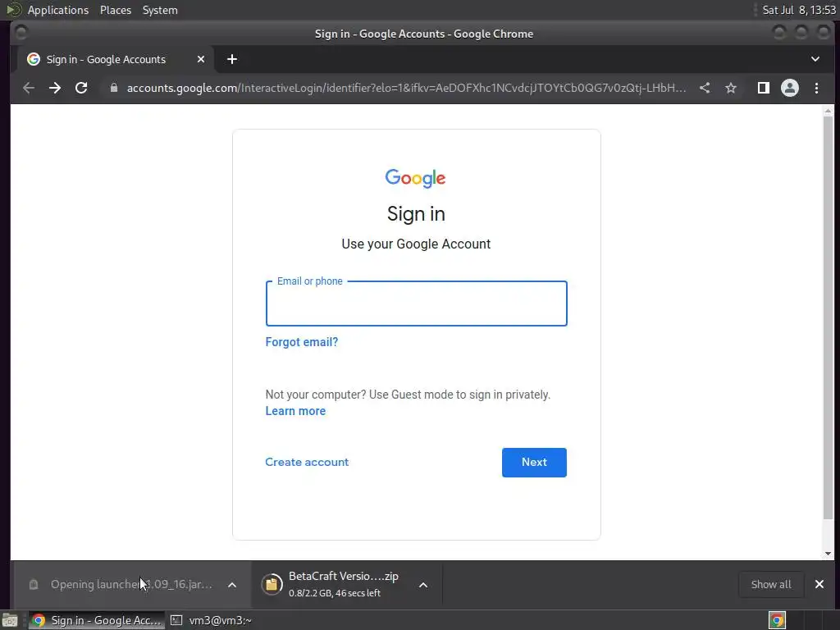
Task: Open the Learn more link
Action: click(295, 411)
